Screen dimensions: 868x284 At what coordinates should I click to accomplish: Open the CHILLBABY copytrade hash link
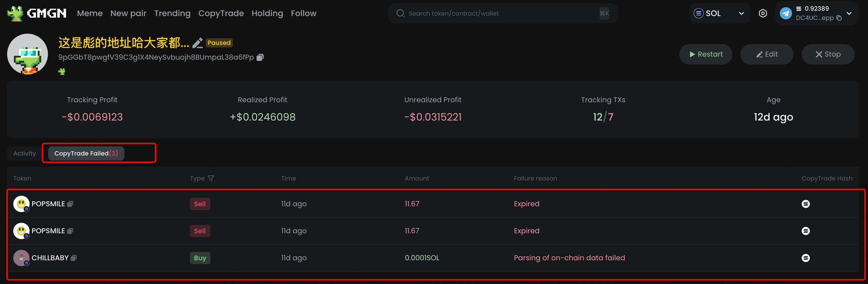point(806,258)
